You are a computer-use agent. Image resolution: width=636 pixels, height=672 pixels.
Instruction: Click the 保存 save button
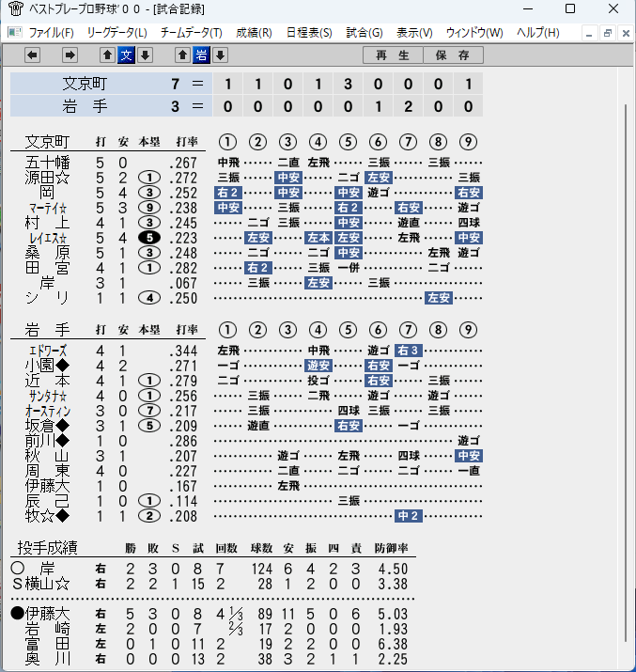point(453,55)
